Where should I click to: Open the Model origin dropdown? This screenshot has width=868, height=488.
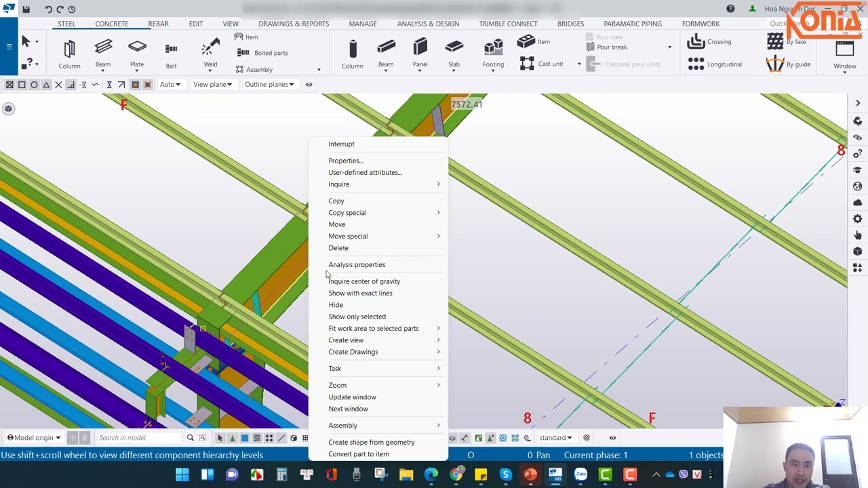[33, 438]
